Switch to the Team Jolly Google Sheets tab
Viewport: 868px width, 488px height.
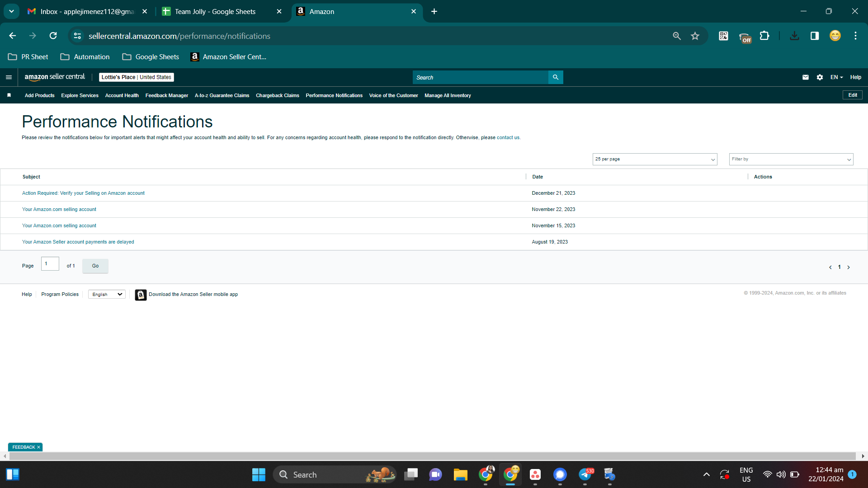(x=222, y=11)
